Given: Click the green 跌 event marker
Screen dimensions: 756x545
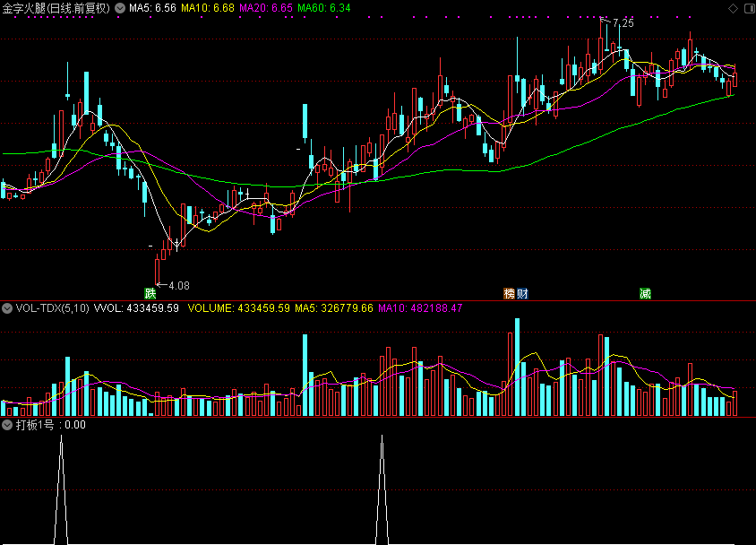Looking at the screenshot, I should click(150, 293).
